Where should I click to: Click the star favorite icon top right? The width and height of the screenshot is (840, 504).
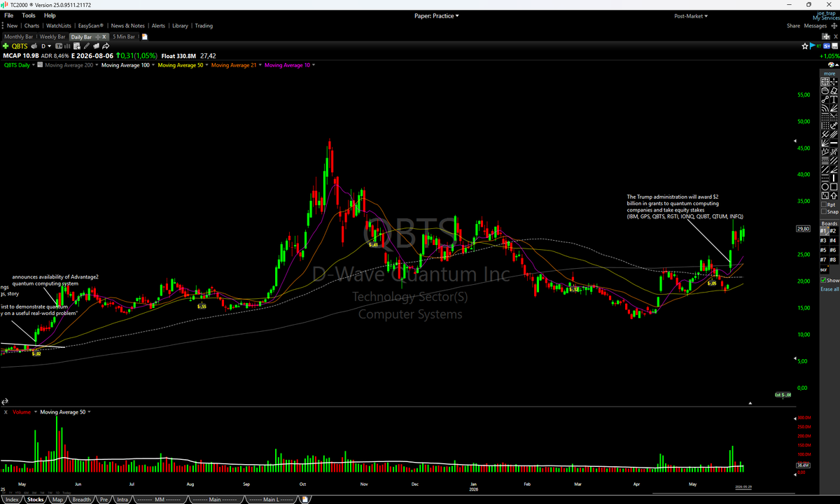pos(805,46)
